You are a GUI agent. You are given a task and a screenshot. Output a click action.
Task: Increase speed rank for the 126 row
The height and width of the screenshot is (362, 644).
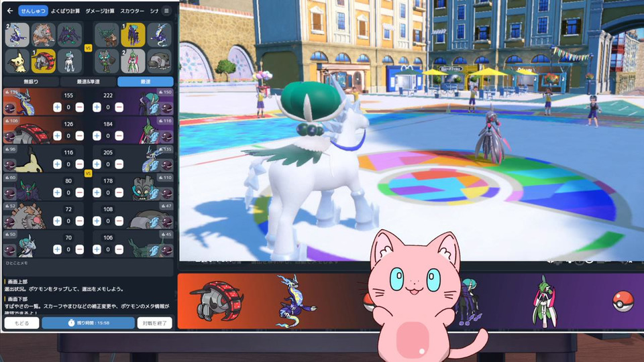(x=57, y=136)
